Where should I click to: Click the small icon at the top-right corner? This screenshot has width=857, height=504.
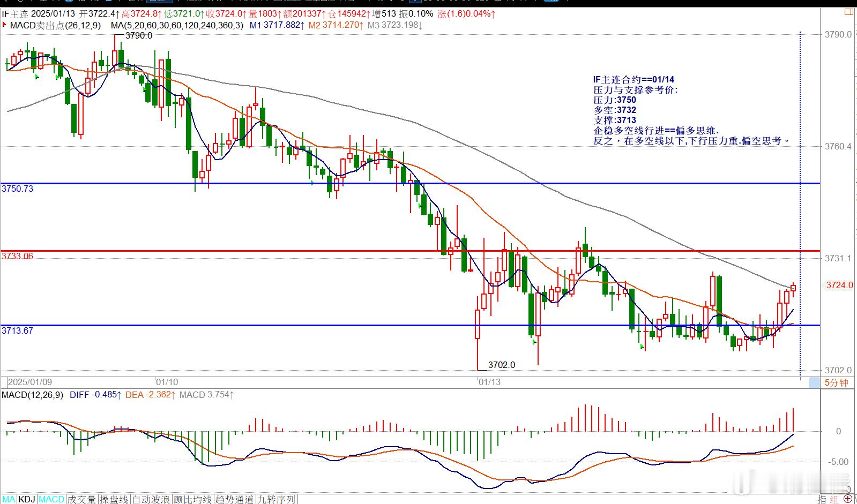coord(848,13)
